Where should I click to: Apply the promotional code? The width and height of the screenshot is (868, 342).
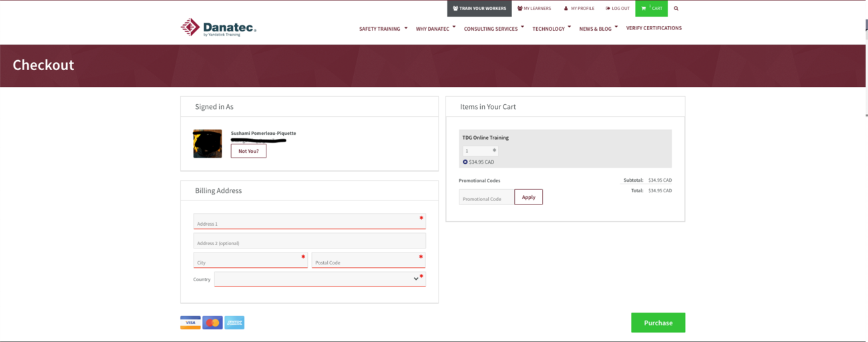coord(529,197)
